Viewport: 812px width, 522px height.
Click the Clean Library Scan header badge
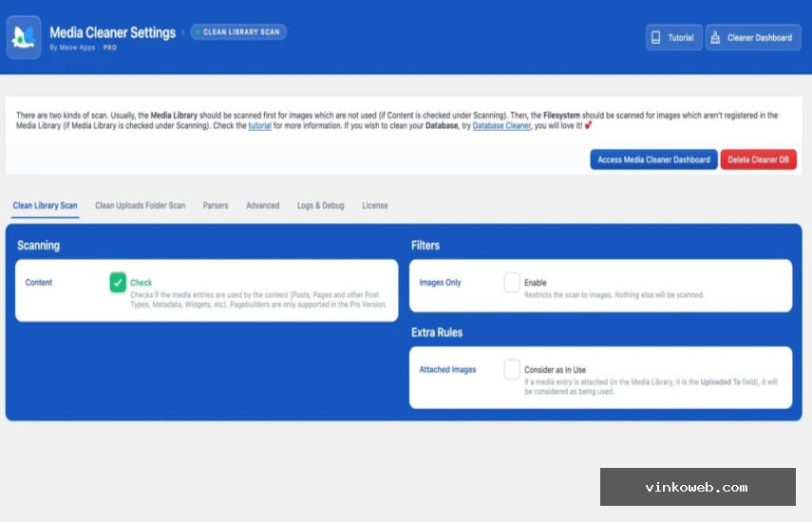point(238,31)
